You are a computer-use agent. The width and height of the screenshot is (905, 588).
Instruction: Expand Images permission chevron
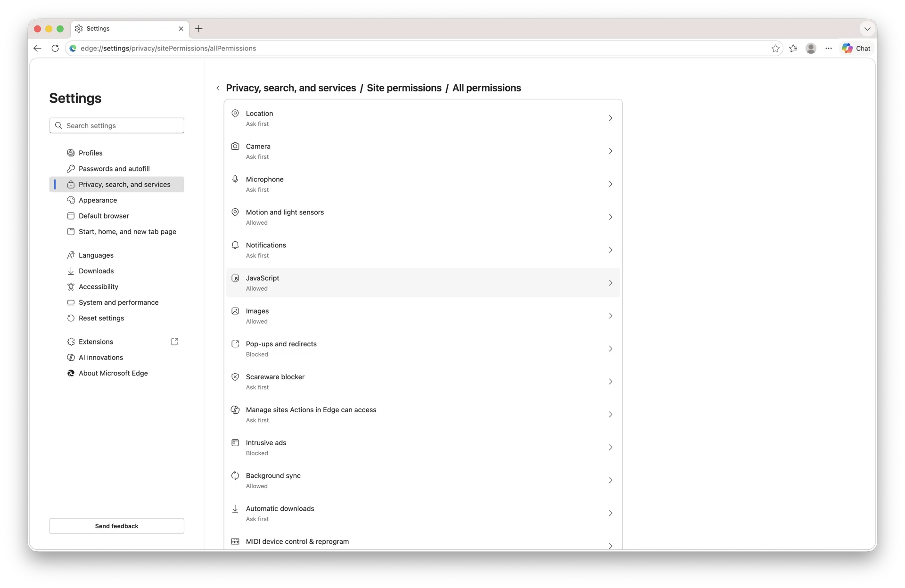pos(610,316)
